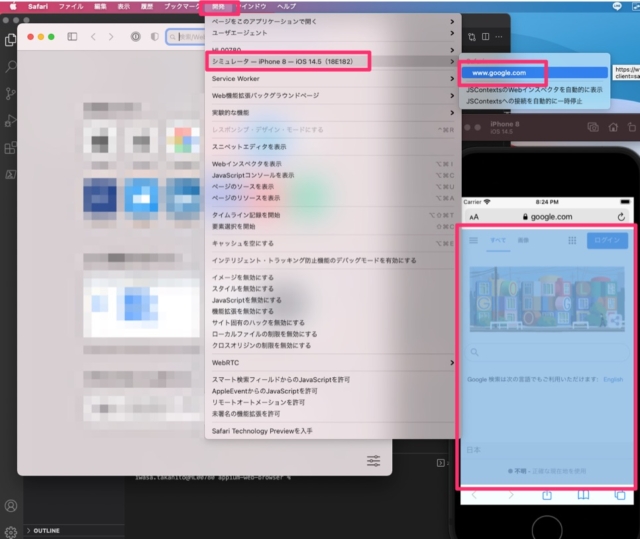Image resolution: width=640 pixels, height=539 pixels.
Task: Open the VS Code Explorer icon
Action: (x=10, y=40)
